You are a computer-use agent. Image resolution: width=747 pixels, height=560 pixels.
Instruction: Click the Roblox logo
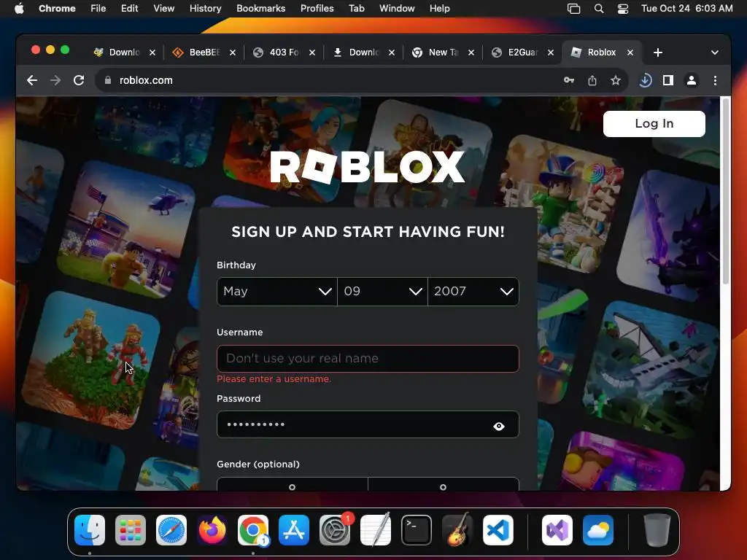368,167
